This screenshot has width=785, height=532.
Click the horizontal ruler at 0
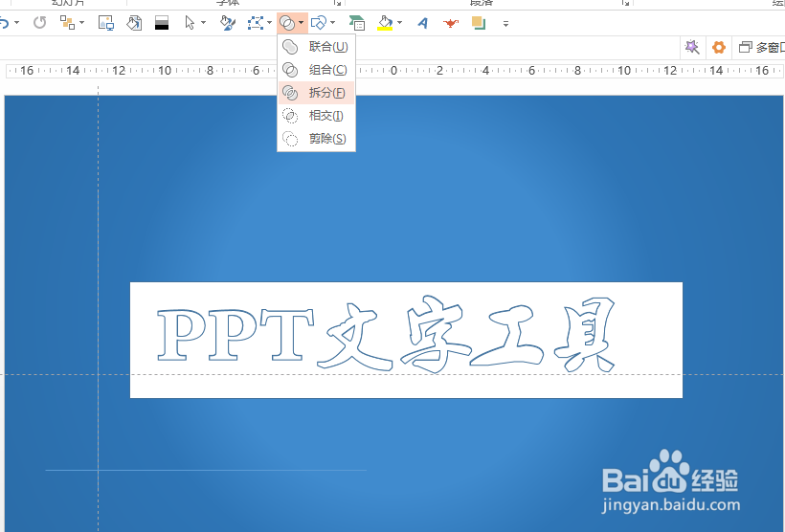point(393,71)
